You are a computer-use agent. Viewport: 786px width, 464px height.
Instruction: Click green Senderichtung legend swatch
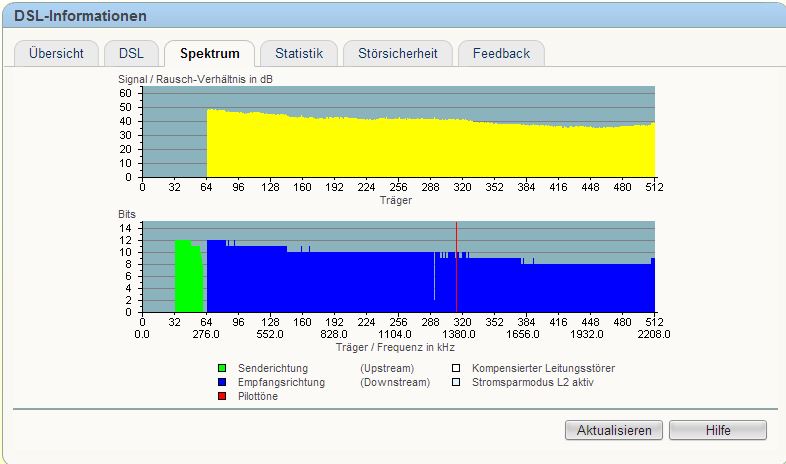click(x=222, y=368)
